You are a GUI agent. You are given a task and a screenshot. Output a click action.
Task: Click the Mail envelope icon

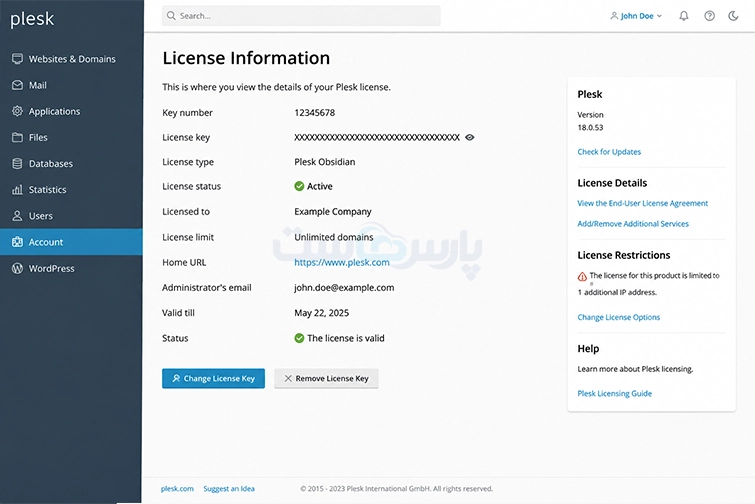(17, 85)
